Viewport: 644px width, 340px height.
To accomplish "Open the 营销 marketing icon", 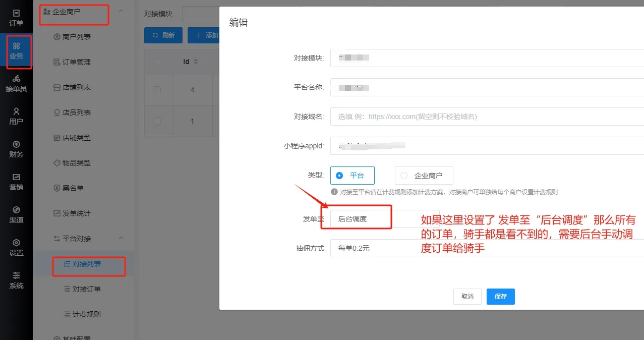I will [16, 182].
